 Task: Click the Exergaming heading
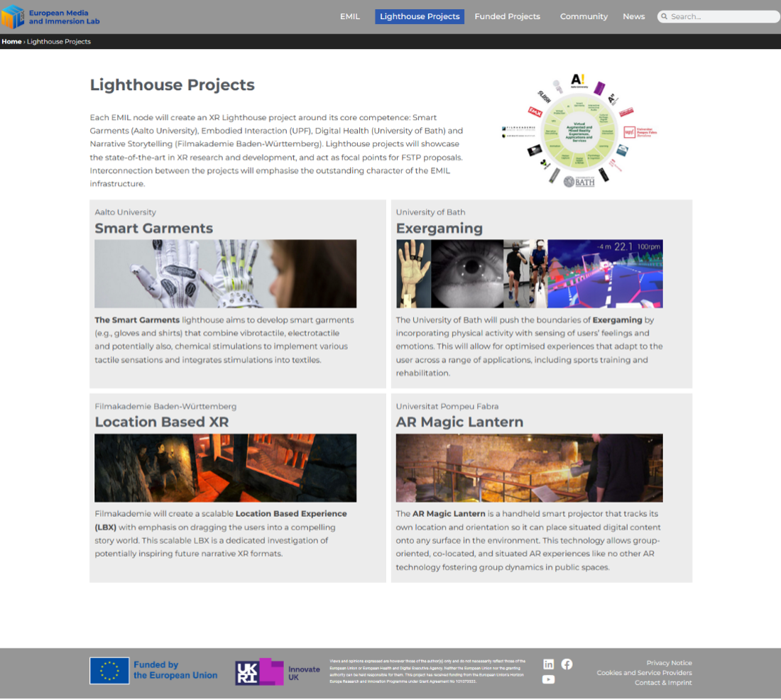point(439,229)
